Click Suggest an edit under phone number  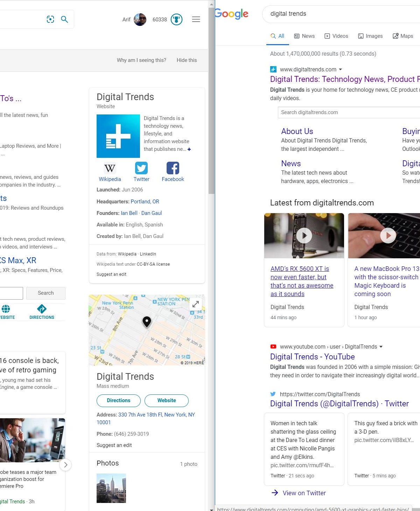[x=114, y=445]
